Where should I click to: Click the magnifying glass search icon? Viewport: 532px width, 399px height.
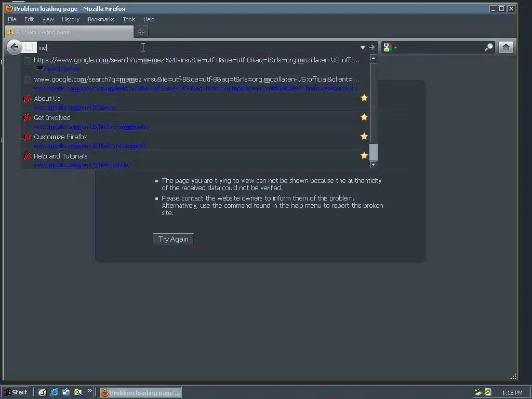pyautogui.click(x=488, y=47)
